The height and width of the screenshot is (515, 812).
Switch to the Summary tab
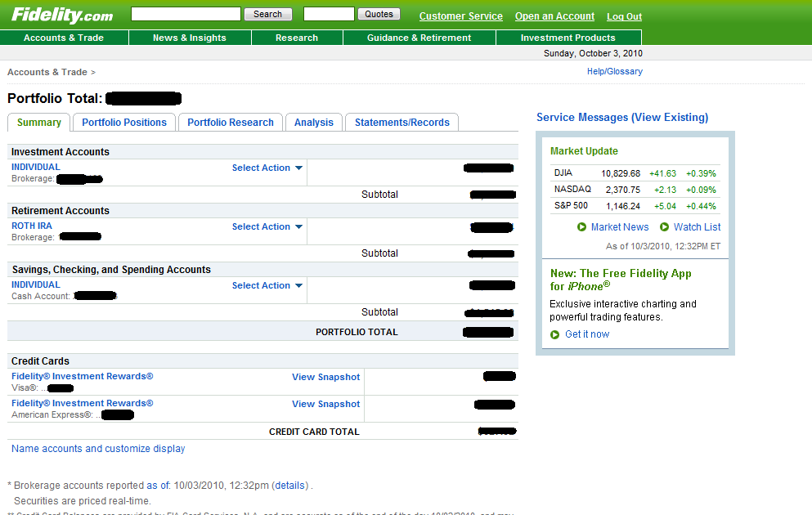38,123
